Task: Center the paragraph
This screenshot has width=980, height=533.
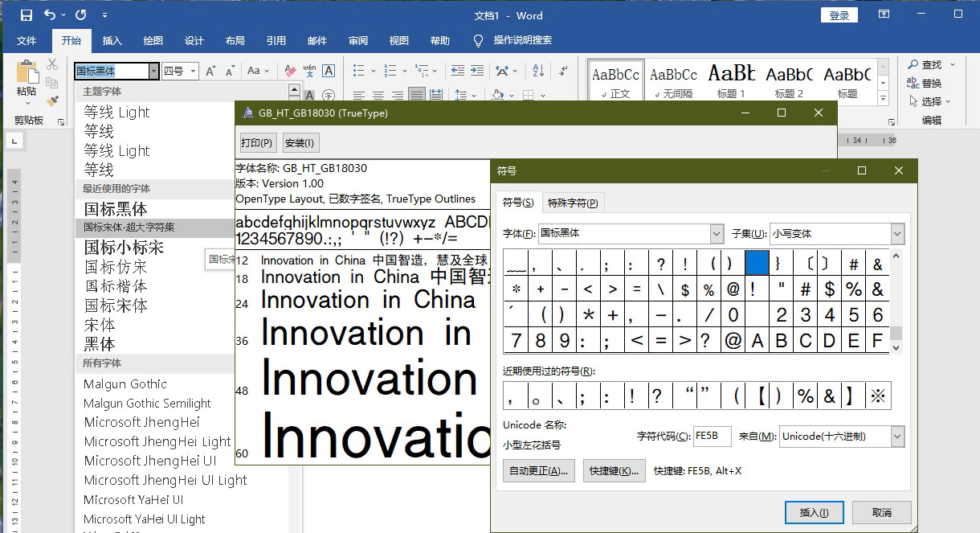Action: (x=378, y=95)
